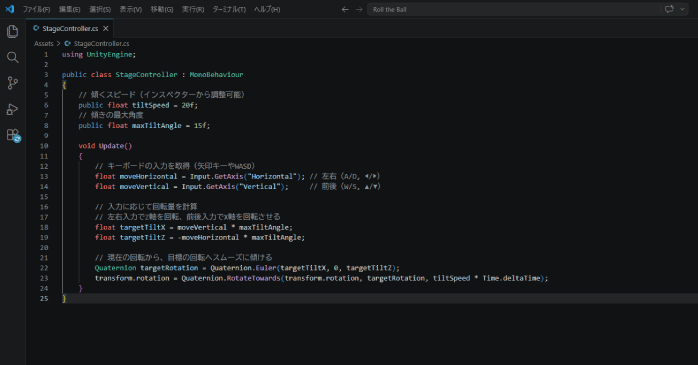Click the 'tiltSpeed' variable on line 6
This screenshot has width=698, height=365.
coord(150,105)
